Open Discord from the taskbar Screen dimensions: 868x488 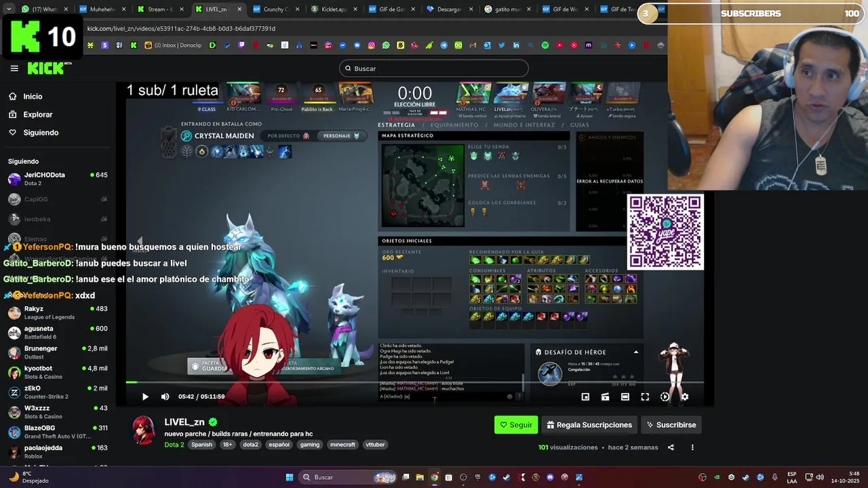pos(550,477)
